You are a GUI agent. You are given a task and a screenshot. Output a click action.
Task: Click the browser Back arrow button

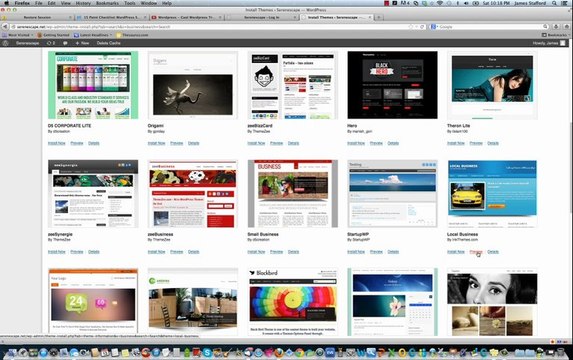click(5, 27)
